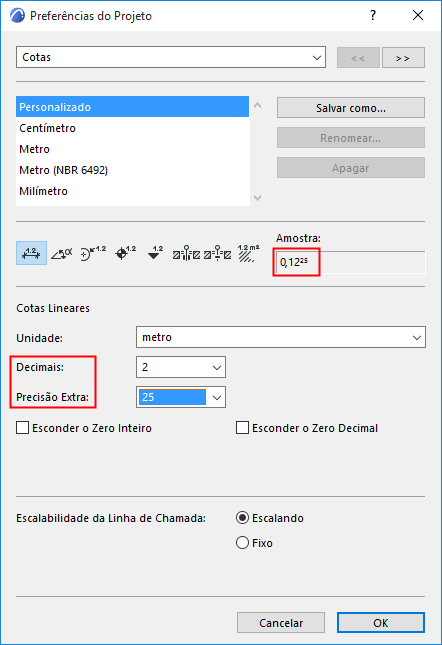Select the level dimensions icon
This screenshot has width=442, height=645.
tap(125, 253)
